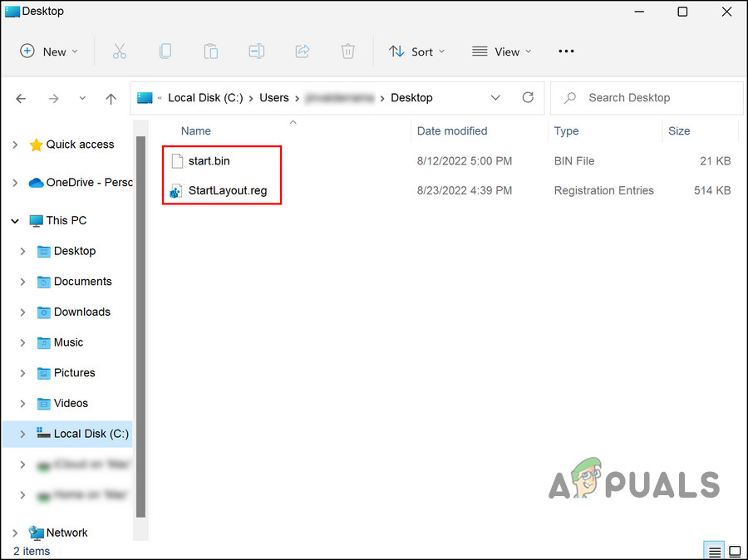Viewport: 748px width, 560px height.
Task: Click start.bin date 8/12/2022 5:00 PM
Action: (x=464, y=162)
